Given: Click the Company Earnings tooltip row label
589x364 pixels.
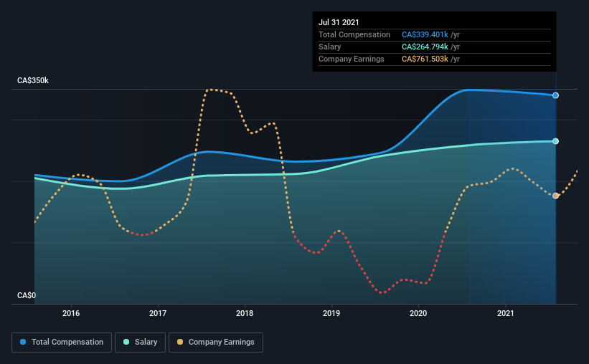Looking at the screenshot, I should pyautogui.click(x=352, y=59).
